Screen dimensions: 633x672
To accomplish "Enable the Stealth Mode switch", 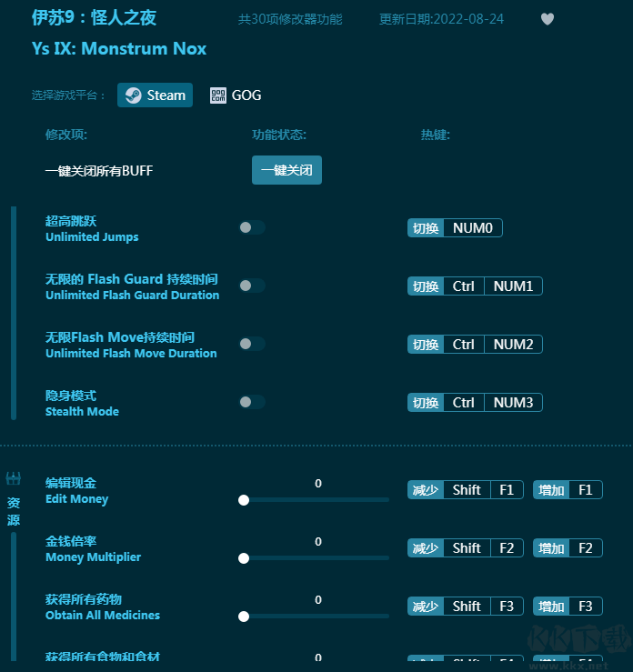I will pyautogui.click(x=251, y=402).
